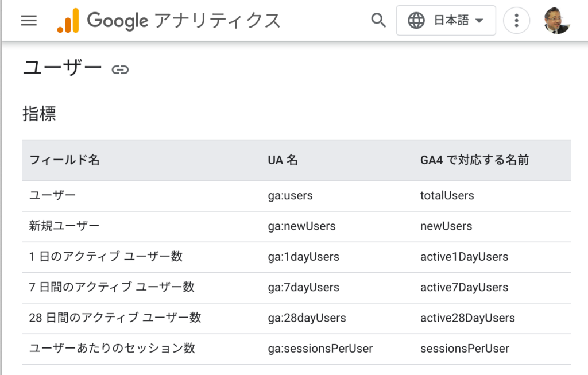Screen dimensions: 588x375
Task: Click the GA4 で対応する名前 column header
Action: click(x=474, y=160)
